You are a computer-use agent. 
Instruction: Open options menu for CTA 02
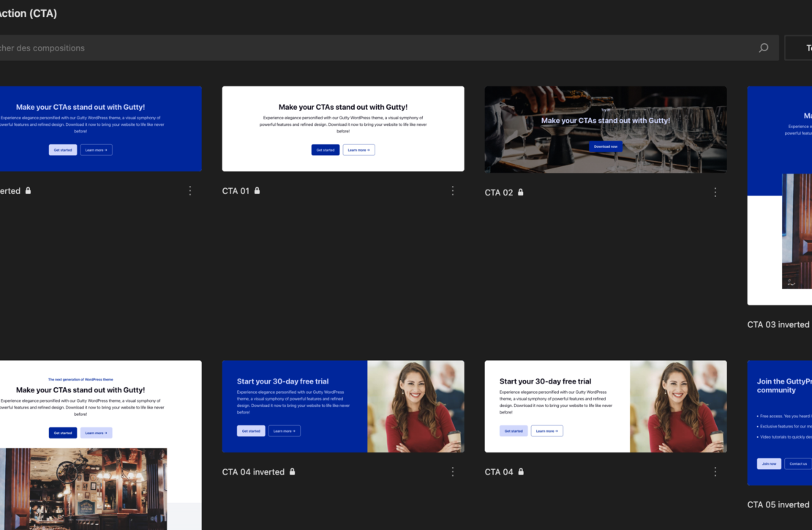[x=715, y=193]
